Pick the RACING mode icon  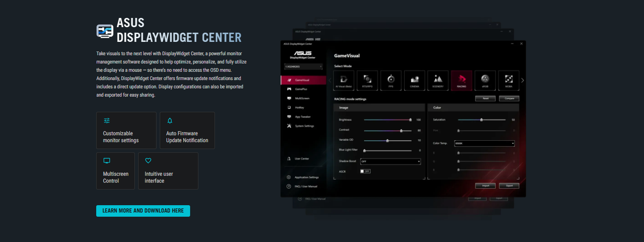click(461, 81)
